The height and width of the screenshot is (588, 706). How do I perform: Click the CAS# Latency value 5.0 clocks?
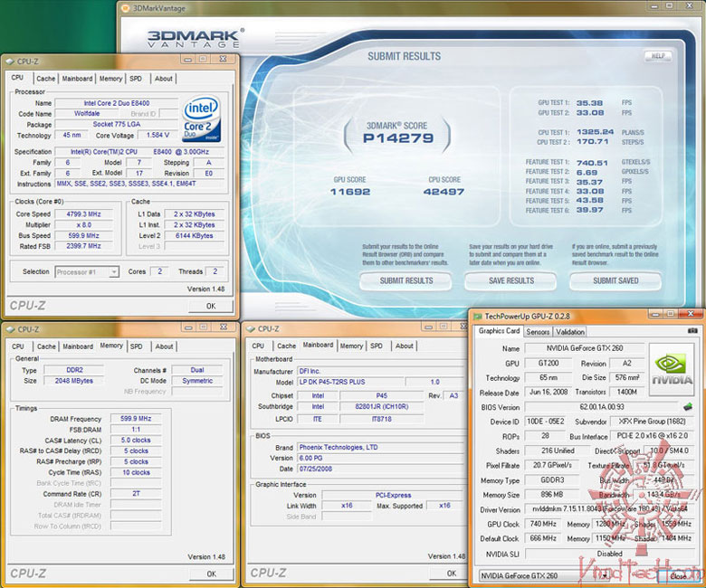coord(136,440)
